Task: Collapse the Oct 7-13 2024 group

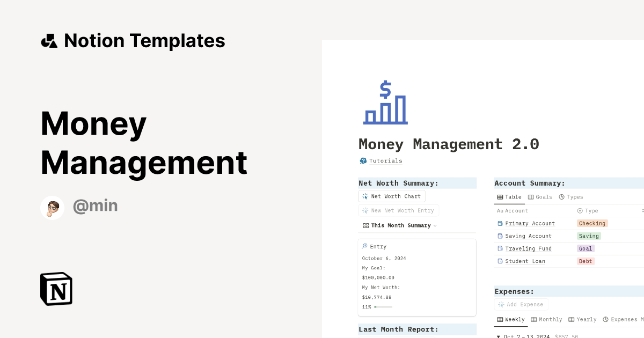Action: coord(498,336)
